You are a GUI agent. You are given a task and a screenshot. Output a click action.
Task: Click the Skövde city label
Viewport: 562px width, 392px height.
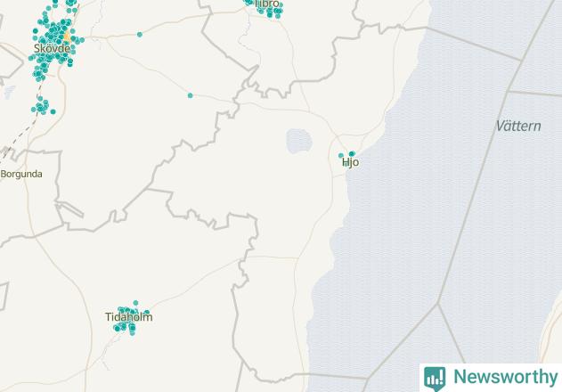click(52, 48)
